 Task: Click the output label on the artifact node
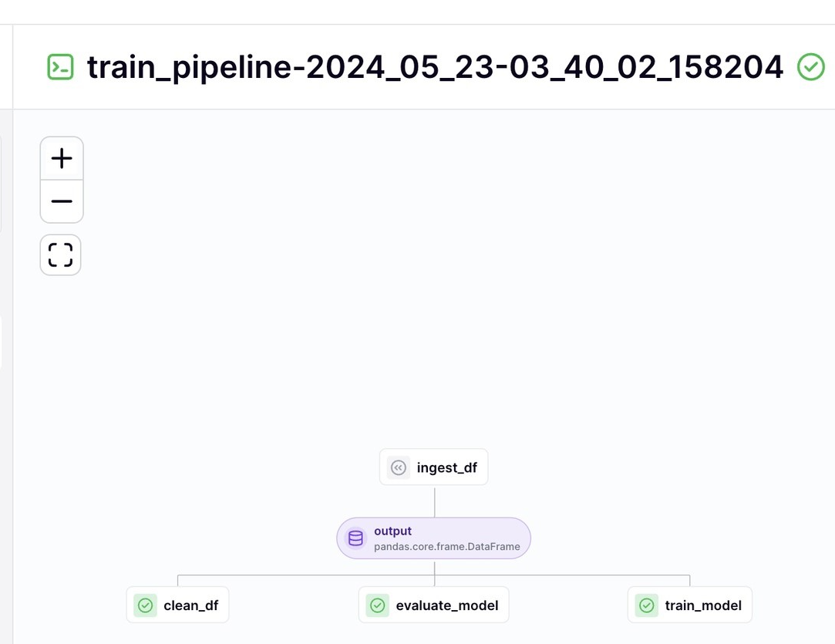tap(392, 531)
